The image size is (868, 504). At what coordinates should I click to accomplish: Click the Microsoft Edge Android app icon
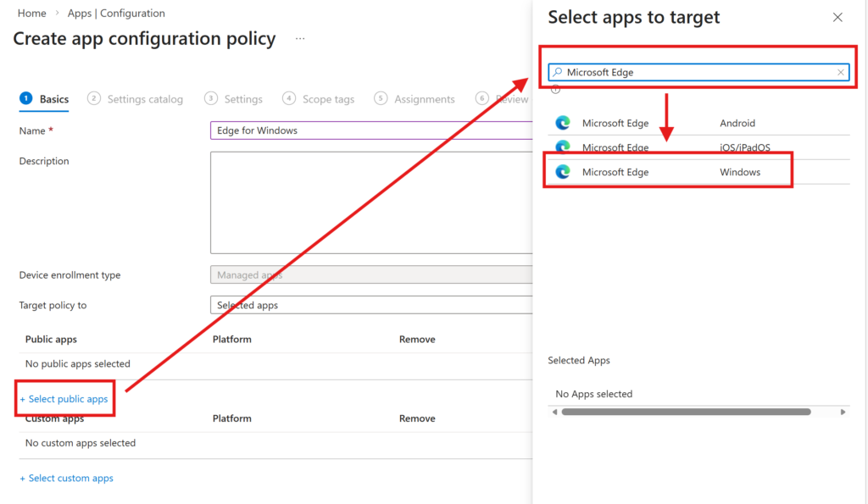(x=563, y=123)
